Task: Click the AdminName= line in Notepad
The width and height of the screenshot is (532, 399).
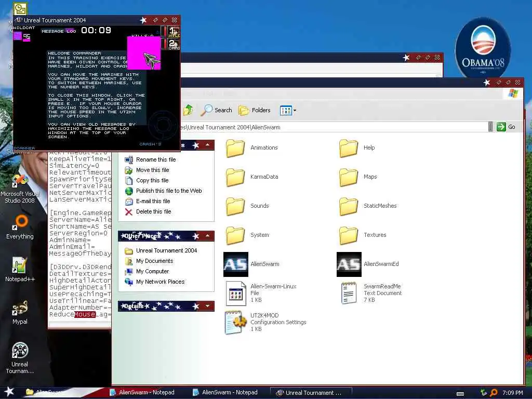Action: pos(70,240)
